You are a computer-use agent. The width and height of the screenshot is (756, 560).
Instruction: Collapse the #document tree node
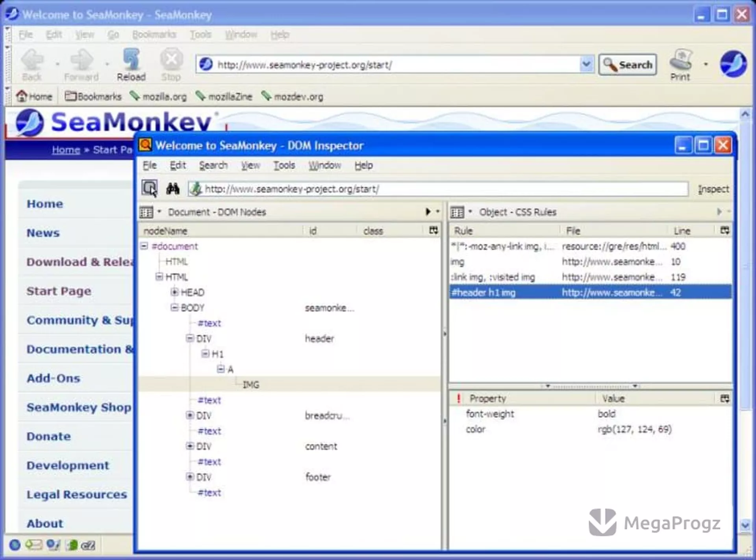coord(144,246)
